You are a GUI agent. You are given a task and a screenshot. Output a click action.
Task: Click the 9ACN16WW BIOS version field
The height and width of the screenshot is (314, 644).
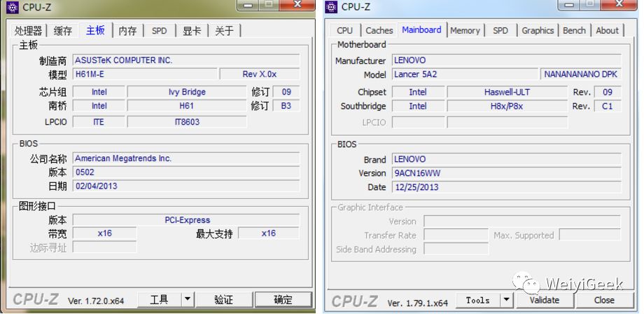coord(506,173)
